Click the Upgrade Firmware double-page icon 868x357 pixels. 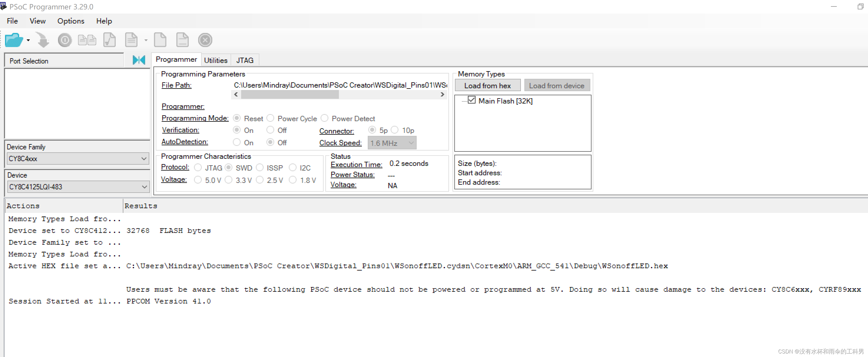(87, 40)
